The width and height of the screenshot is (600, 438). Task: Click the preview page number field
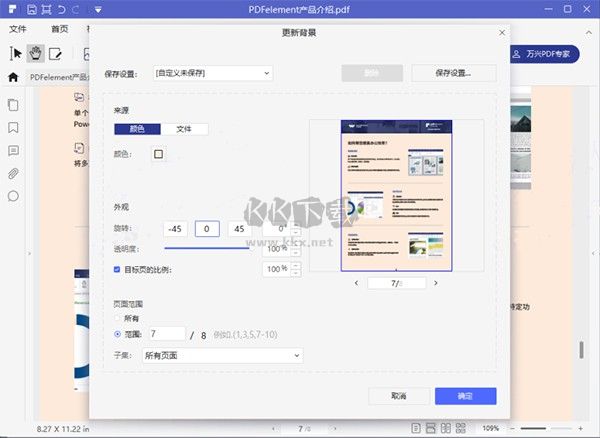tap(396, 283)
